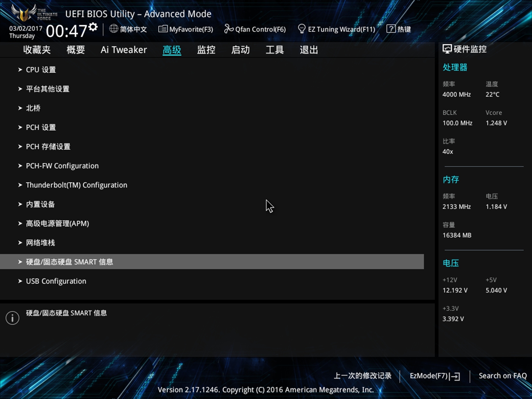Click the settings gear next to the clock
The width and height of the screenshot is (532, 399).
pyautogui.click(x=93, y=27)
